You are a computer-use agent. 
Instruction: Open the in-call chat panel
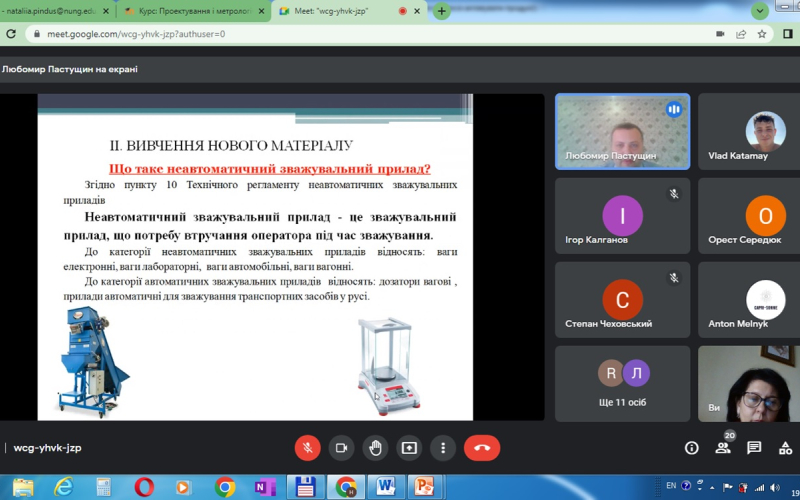[754, 448]
